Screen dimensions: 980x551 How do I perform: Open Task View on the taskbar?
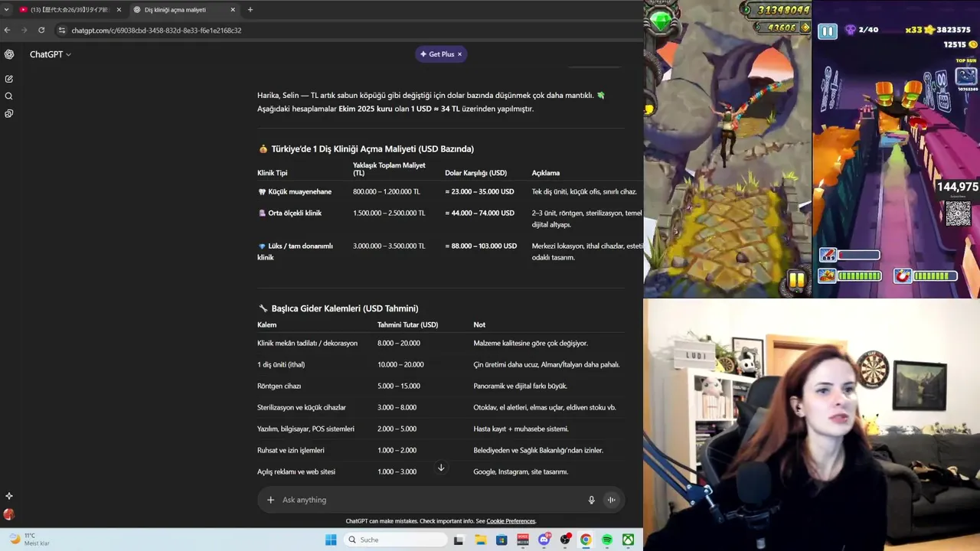point(459,540)
